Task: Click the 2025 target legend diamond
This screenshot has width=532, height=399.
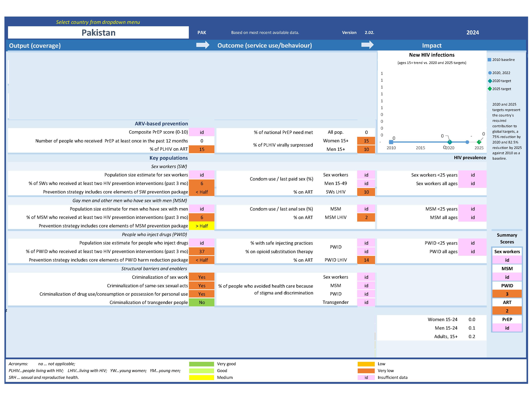Action: tap(490, 89)
